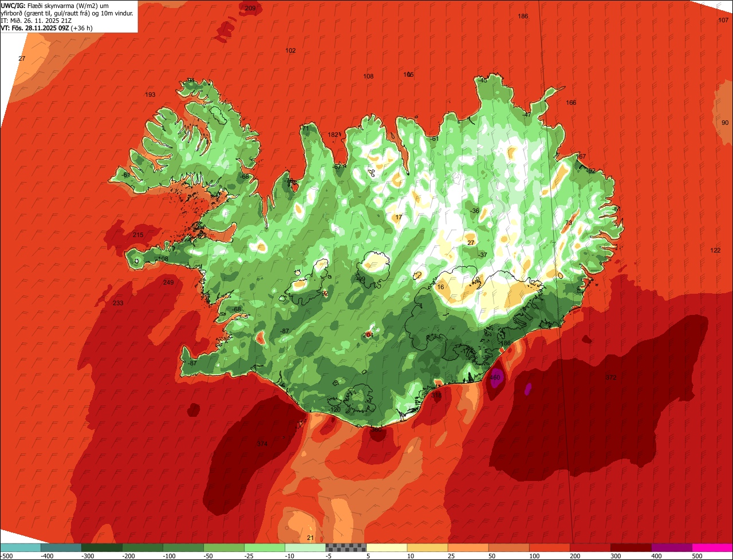733x560 pixels.
Task: Click the dark teal legend swatch right of -400
Action: coord(61,547)
